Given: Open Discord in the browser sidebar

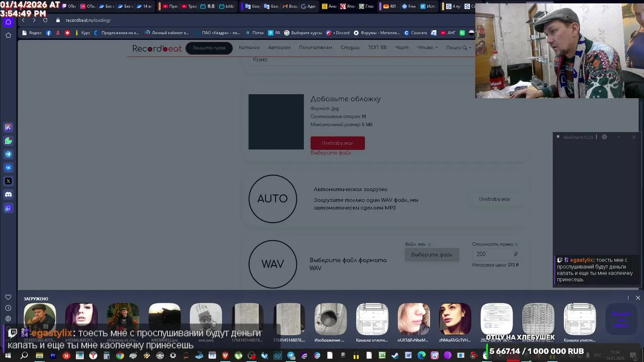Looking at the screenshot, I should coord(8,195).
